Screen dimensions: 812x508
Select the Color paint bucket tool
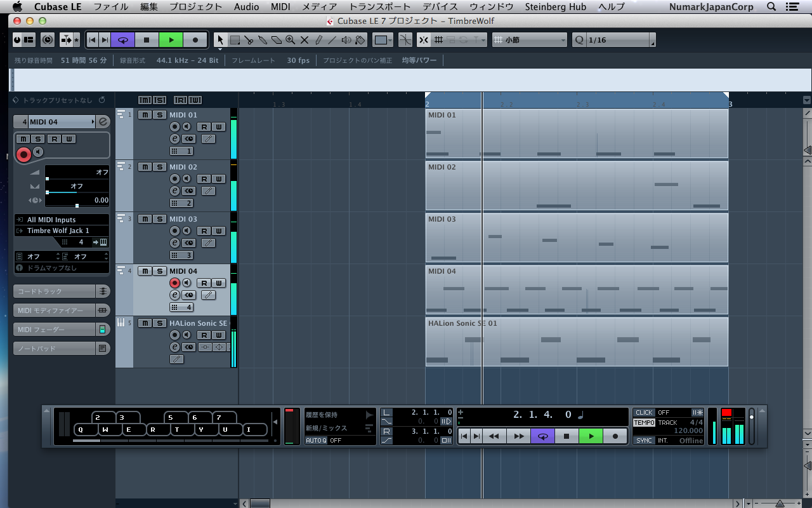[360, 40]
